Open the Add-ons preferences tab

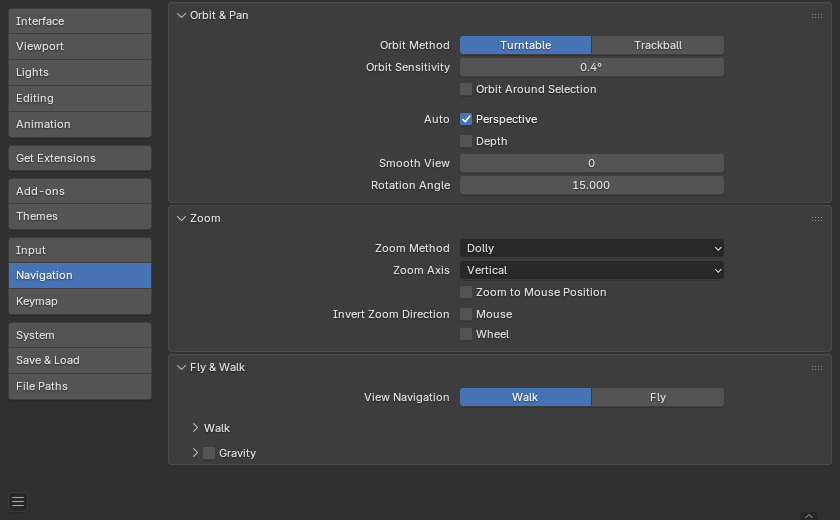pyautogui.click(x=80, y=191)
